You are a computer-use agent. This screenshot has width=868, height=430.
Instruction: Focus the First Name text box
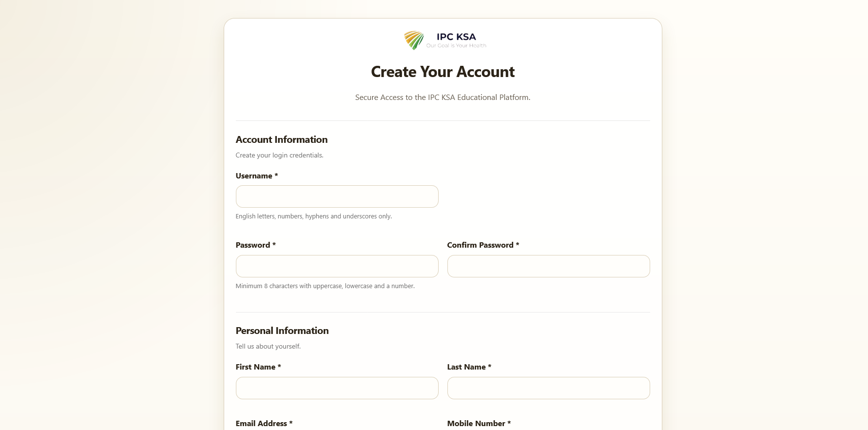click(x=337, y=388)
